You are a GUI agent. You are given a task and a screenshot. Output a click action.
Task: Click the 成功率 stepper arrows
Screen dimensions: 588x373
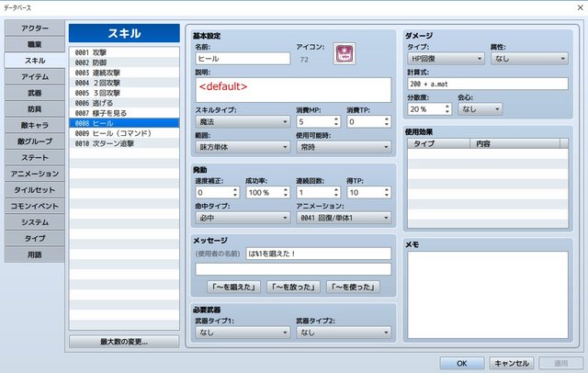point(286,192)
